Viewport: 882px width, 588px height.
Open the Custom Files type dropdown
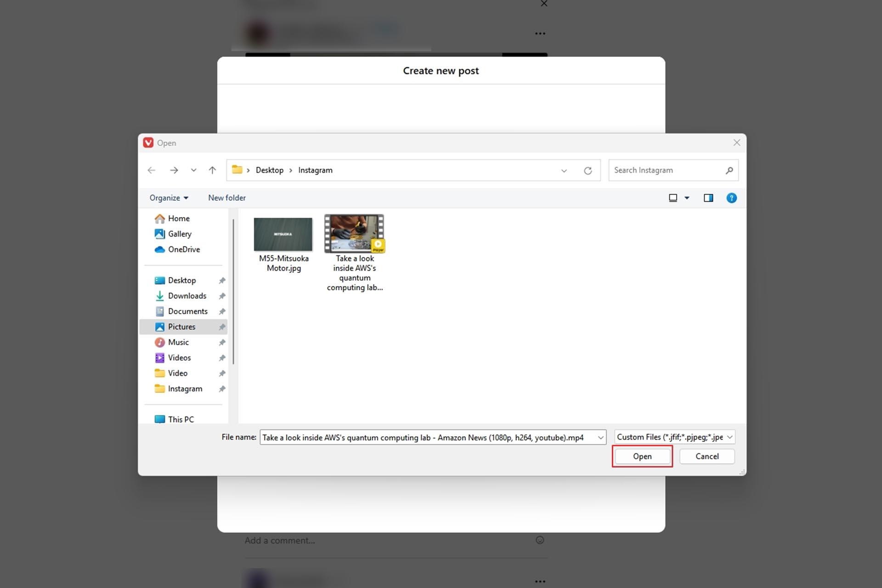point(674,437)
